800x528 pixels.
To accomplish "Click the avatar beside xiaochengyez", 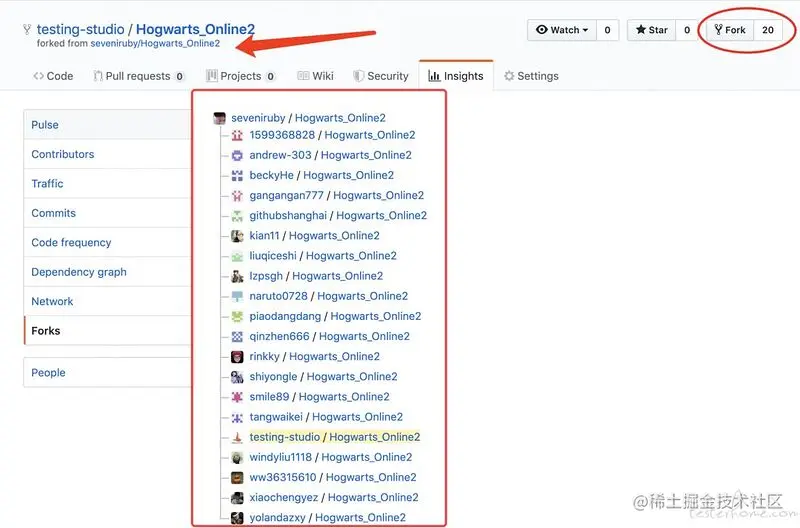I will click(x=237, y=498).
